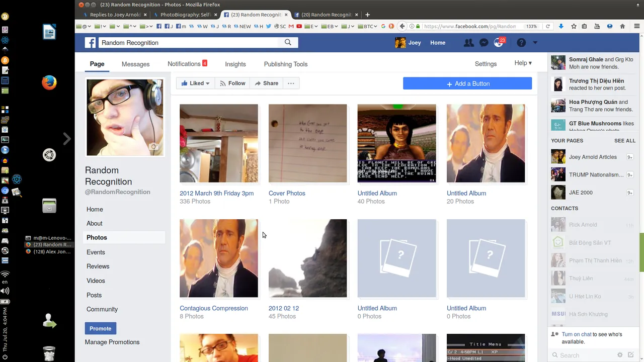Viewport: 644px width, 362px height.
Task: Click the chat Search field
Action: [584, 355]
